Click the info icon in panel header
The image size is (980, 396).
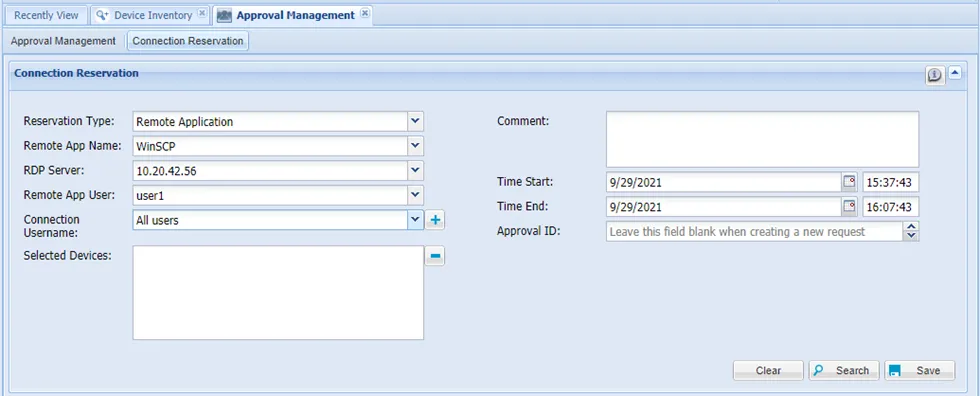[934, 75]
